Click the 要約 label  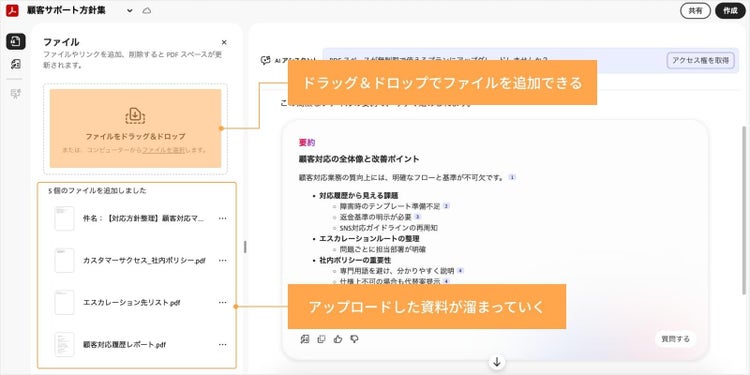[307, 143]
